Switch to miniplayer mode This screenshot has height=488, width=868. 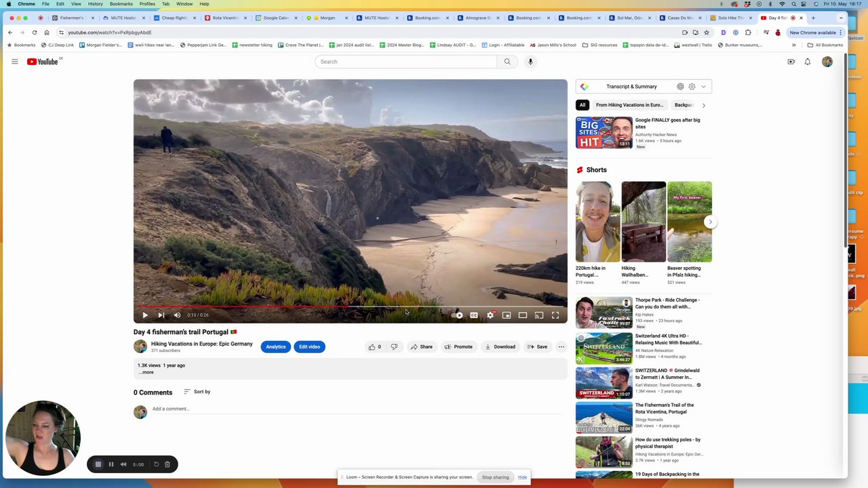click(507, 315)
